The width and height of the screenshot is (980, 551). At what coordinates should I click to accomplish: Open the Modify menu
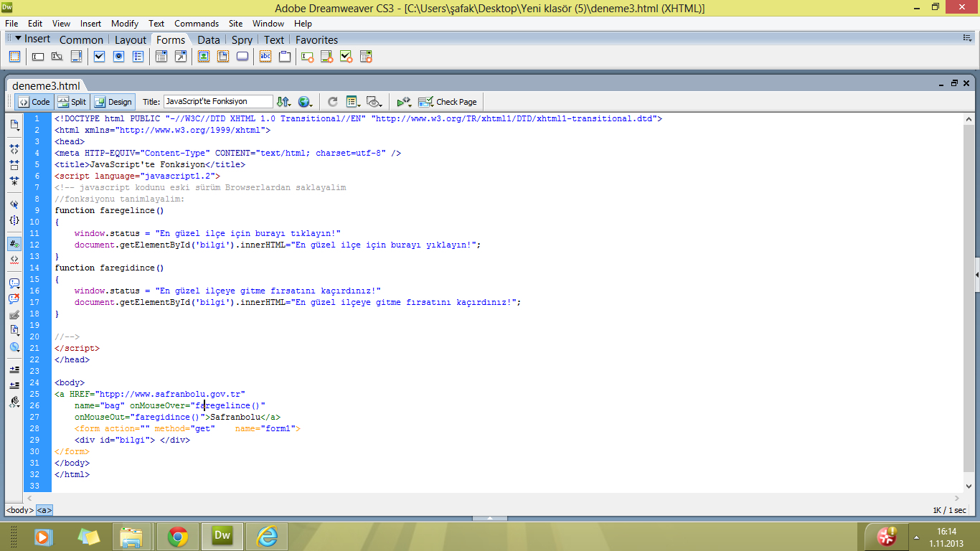pyautogui.click(x=125, y=24)
